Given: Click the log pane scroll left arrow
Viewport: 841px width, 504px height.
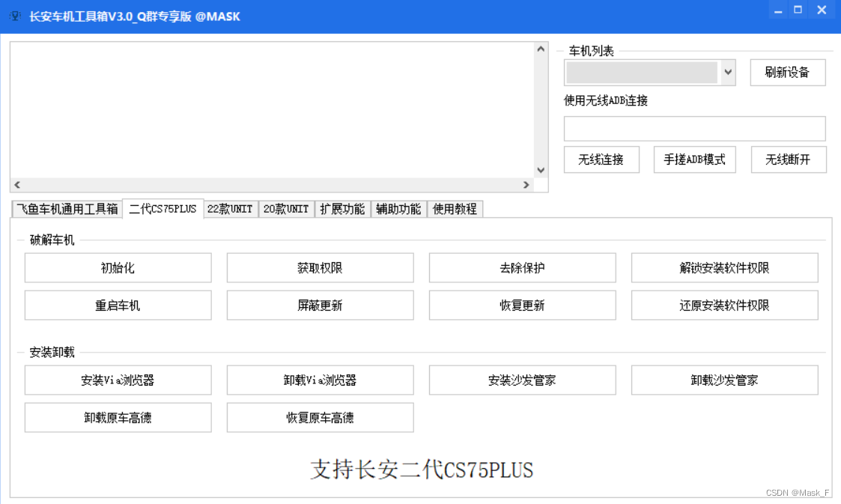Looking at the screenshot, I should click(17, 185).
